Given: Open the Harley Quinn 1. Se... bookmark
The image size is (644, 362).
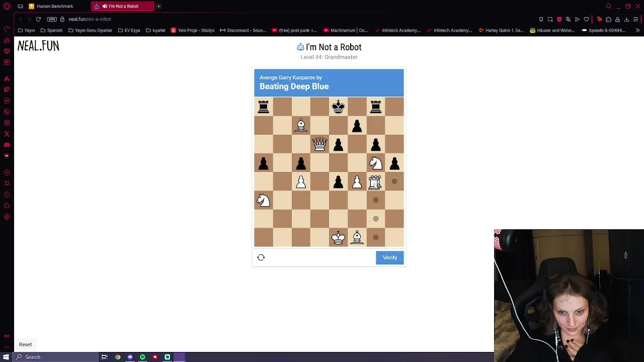Looking at the screenshot, I should click(x=500, y=30).
